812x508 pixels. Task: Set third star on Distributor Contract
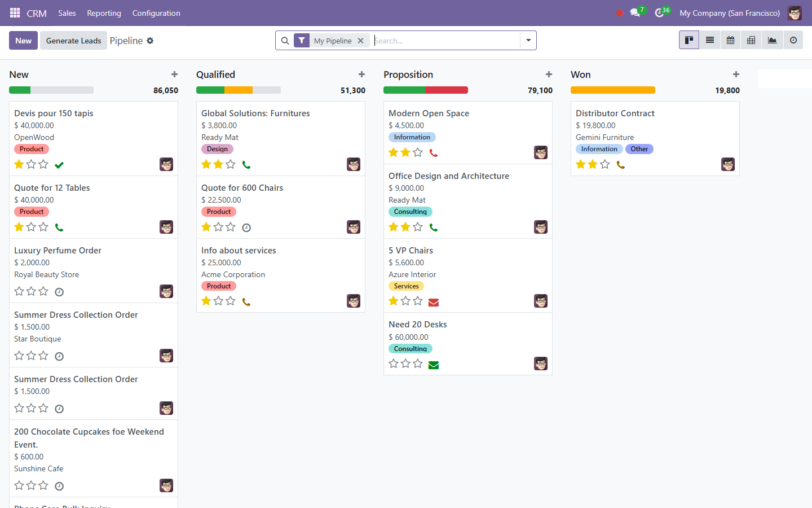tap(605, 164)
